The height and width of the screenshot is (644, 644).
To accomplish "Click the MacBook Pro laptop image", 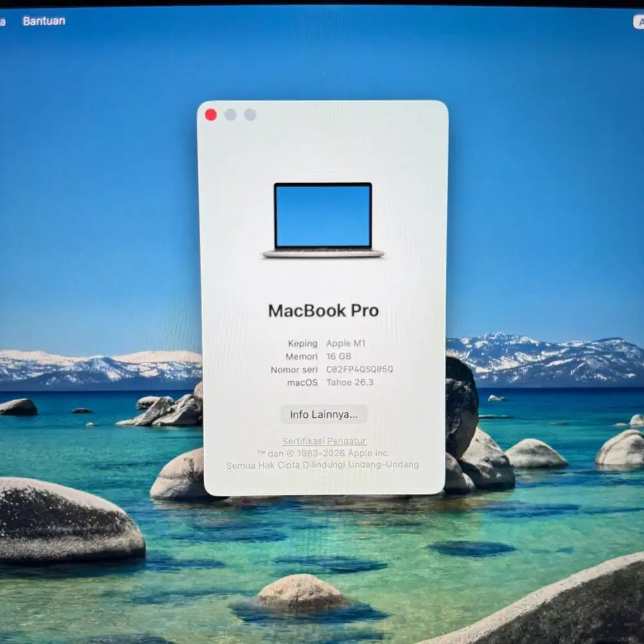I will (x=323, y=221).
